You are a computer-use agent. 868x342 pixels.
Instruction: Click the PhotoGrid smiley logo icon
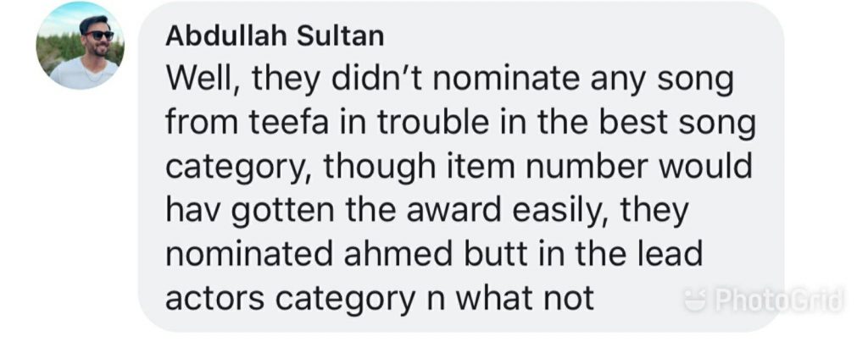694,301
